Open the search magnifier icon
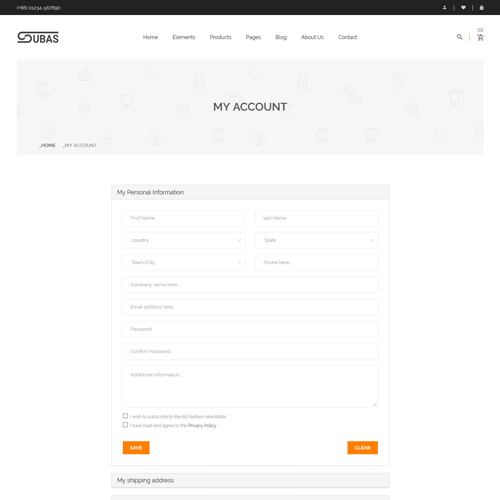The width and height of the screenshot is (500, 500). (x=459, y=37)
